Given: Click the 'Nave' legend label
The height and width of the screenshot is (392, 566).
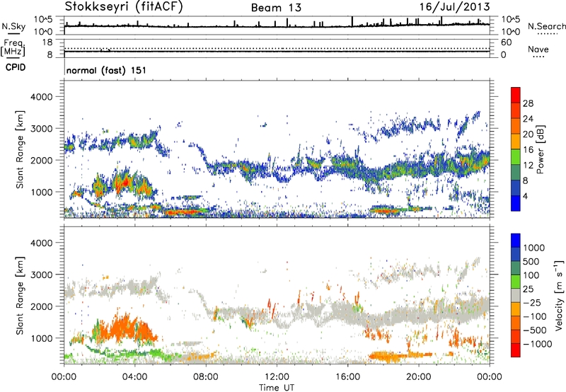Looking at the screenshot, I should 538,49.
